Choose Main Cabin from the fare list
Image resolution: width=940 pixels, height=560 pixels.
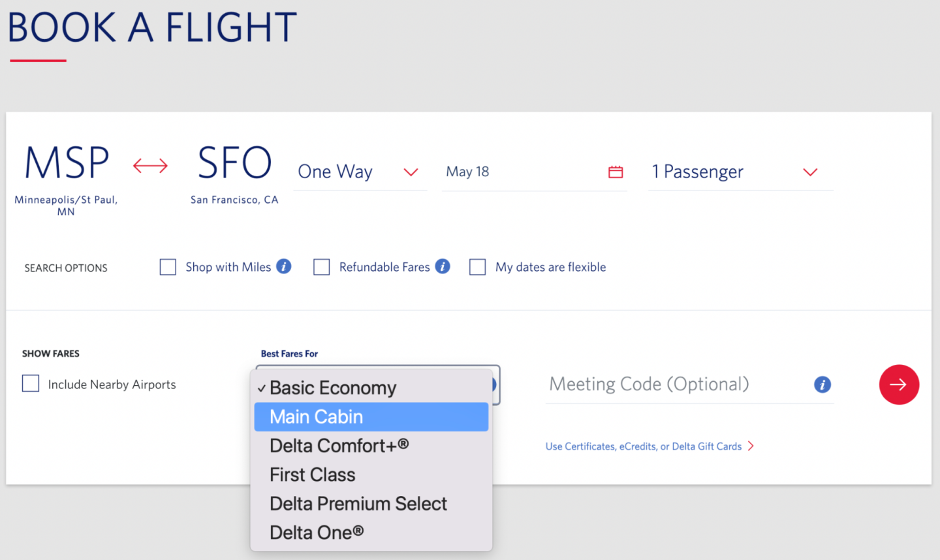pos(371,416)
